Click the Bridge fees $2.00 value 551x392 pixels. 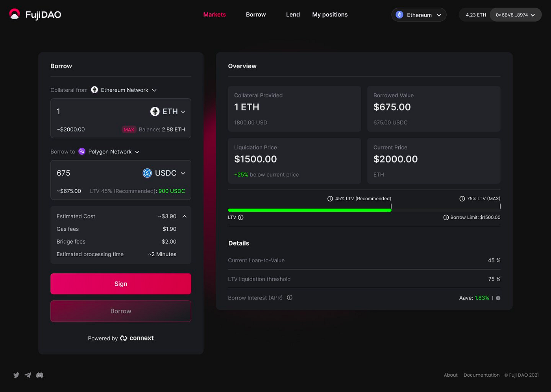169,242
